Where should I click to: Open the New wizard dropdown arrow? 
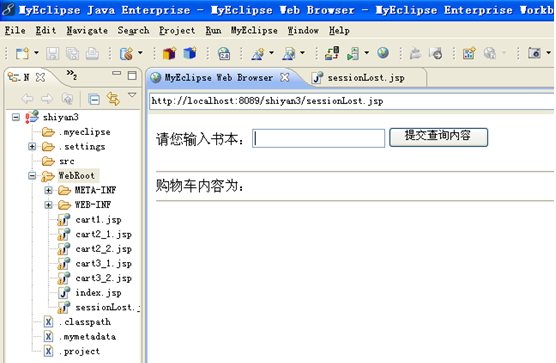pos(37,53)
